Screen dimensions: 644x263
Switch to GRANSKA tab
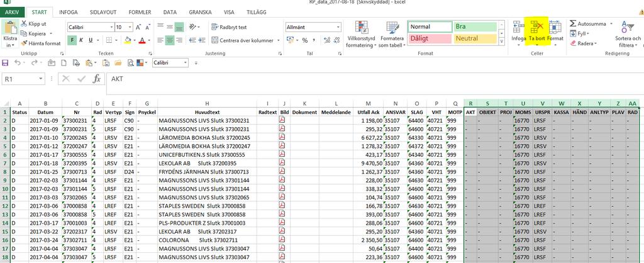(200, 13)
